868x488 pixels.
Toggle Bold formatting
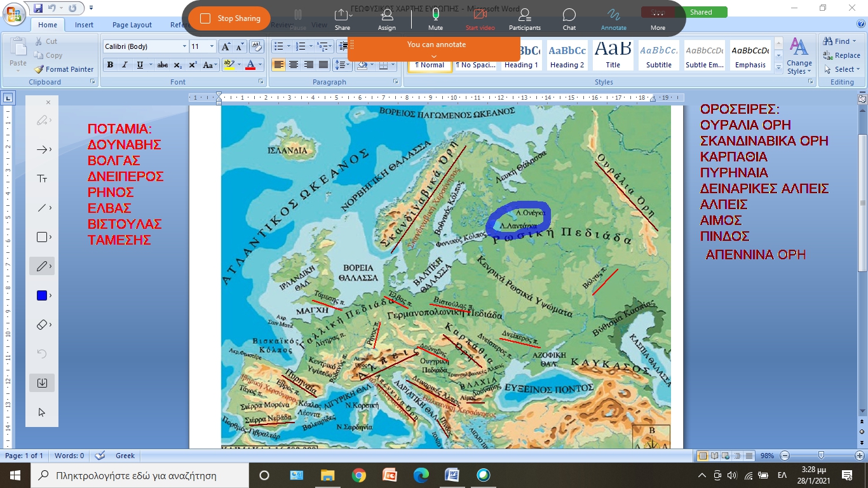(110, 65)
